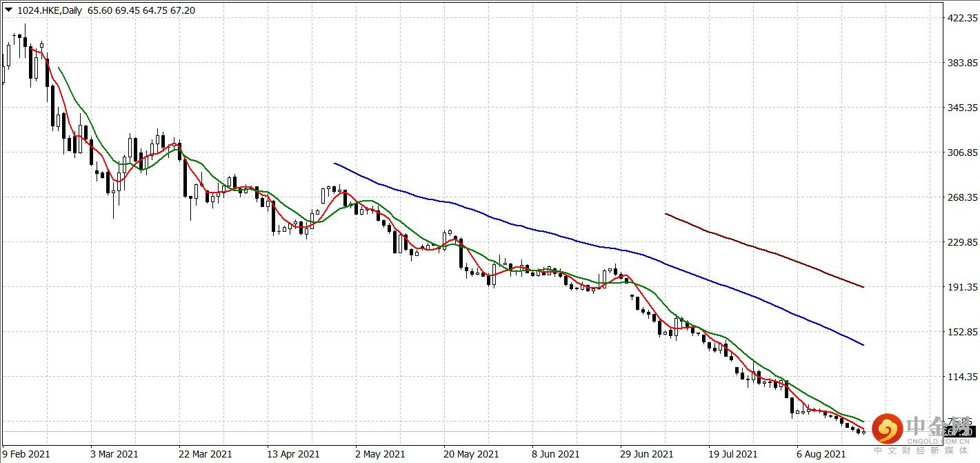Select the 1024.HKE,Daily chart title text
Screen dimensions: 980x463
coord(49,10)
